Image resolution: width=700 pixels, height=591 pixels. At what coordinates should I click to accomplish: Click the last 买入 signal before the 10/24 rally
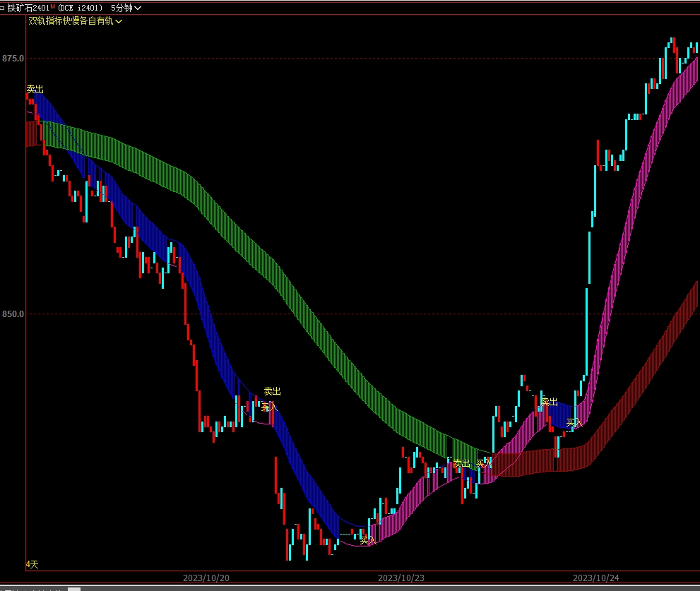pyautogui.click(x=574, y=422)
